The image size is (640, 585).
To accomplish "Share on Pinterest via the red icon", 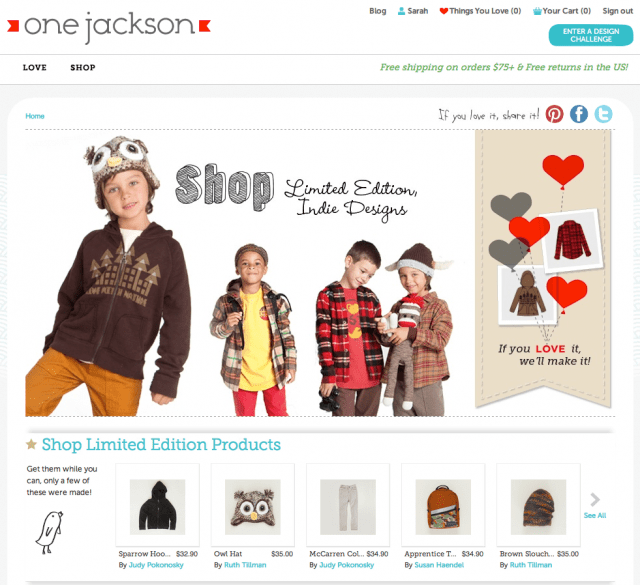I will [x=554, y=114].
